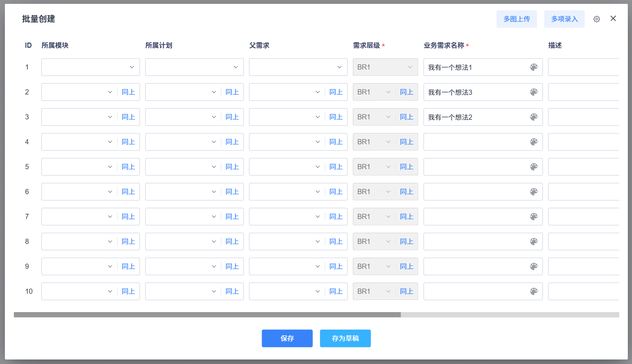Open 所属计划 dropdown in row 3
Viewport: 632px width, 364px height.
tap(183, 117)
